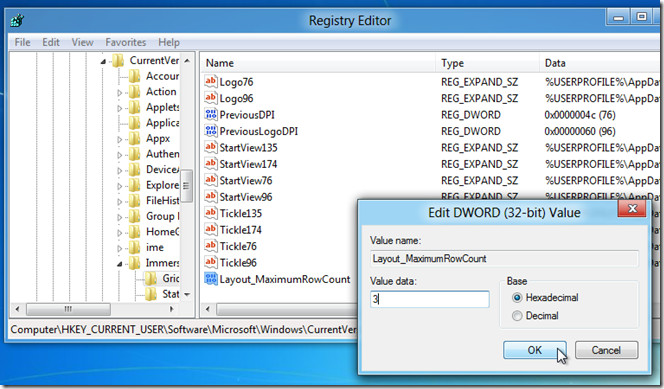The image size is (664, 389).
Task: Select the Device key in the tree
Action: pyautogui.click(x=162, y=169)
